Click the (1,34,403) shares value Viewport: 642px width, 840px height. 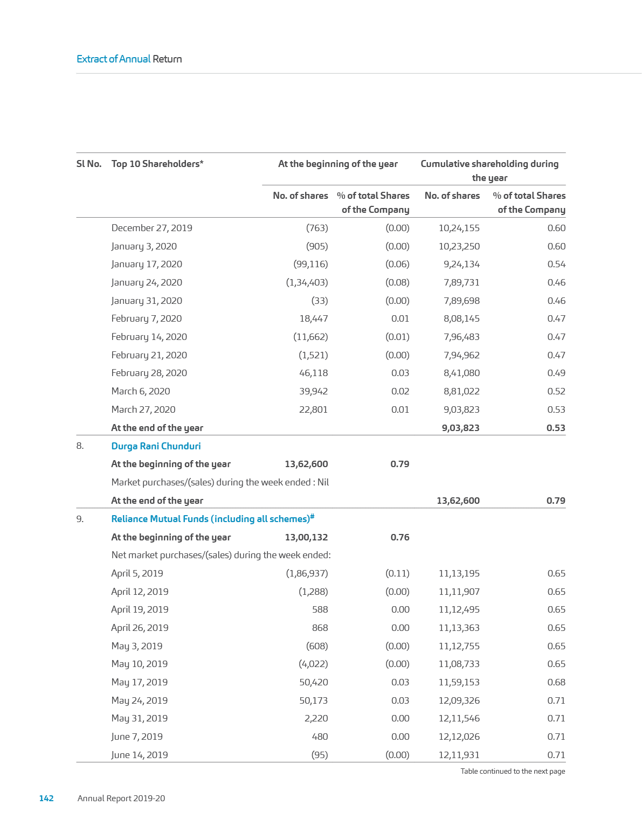point(307,282)
